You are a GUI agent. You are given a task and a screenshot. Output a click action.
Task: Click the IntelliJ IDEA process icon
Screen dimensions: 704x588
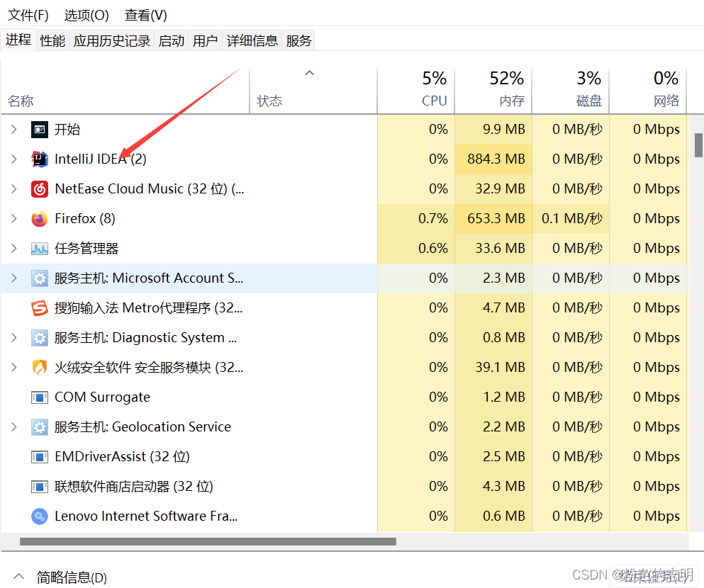[40, 159]
